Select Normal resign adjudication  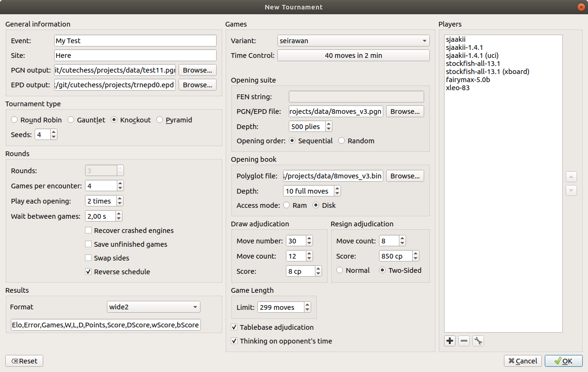click(353, 270)
